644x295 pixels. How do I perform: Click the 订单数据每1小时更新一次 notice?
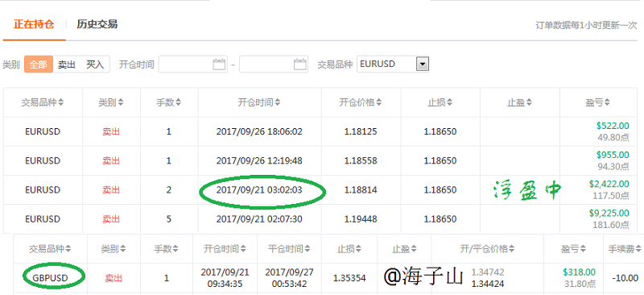(586, 25)
